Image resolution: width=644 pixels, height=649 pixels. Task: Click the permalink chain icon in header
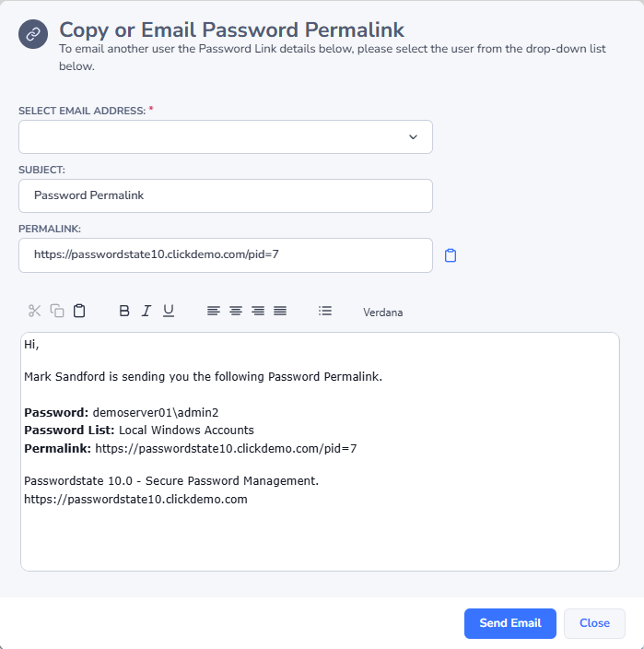33,34
